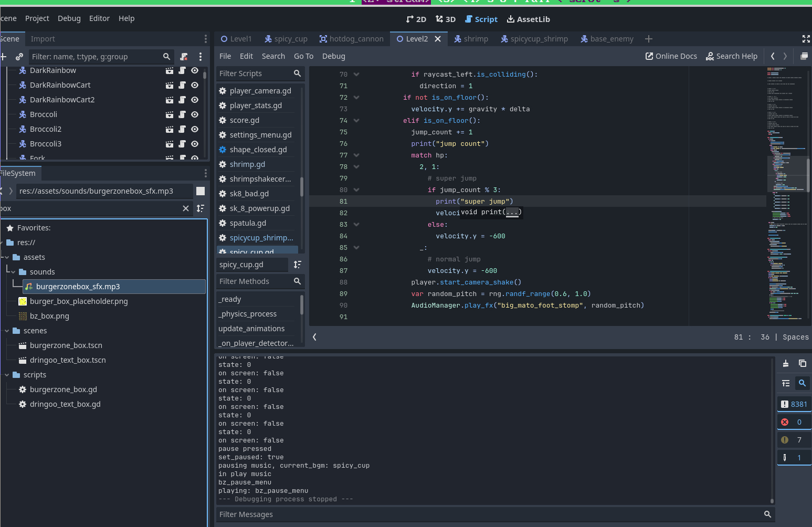This screenshot has width=812, height=527.
Task: Open Search Help documentation
Action: pyautogui.click(x=731, y=56)
